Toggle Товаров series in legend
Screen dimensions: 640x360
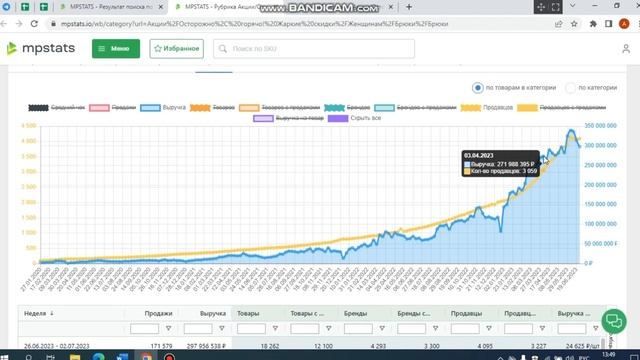point(212,108)
